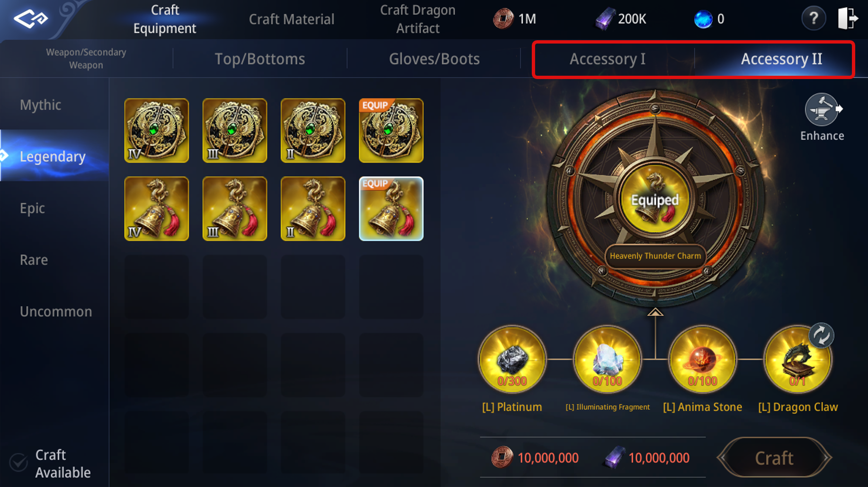Click the help question mark icon
This screenshot has width=868, height=487.
[814, 19]
